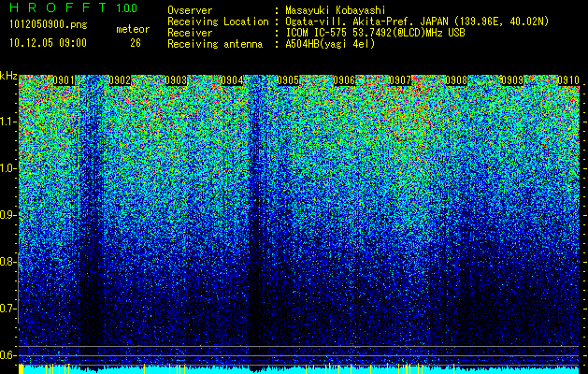Click the 0902 time marker
The height and width of the screenshot is (374, 588).
[x=120, y=80]
